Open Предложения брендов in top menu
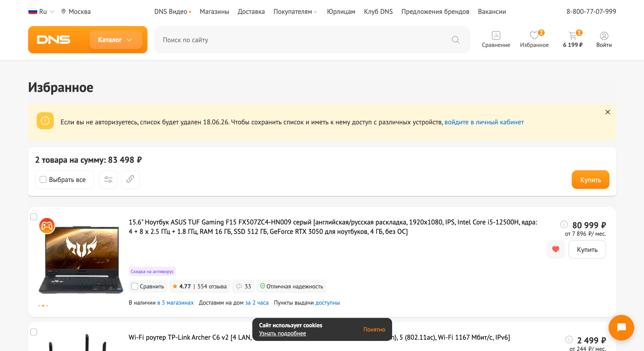The height and width of the screenshot is (351, 644). [435, 12]
